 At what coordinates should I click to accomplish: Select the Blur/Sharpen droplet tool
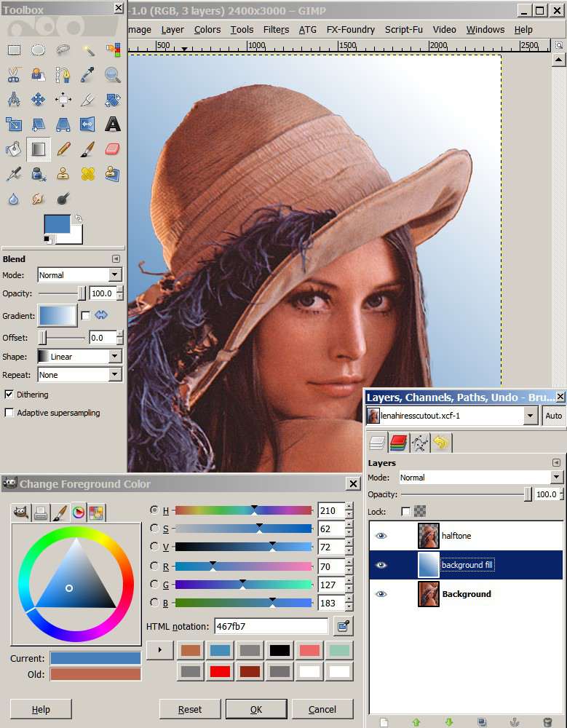click(14, 199)
